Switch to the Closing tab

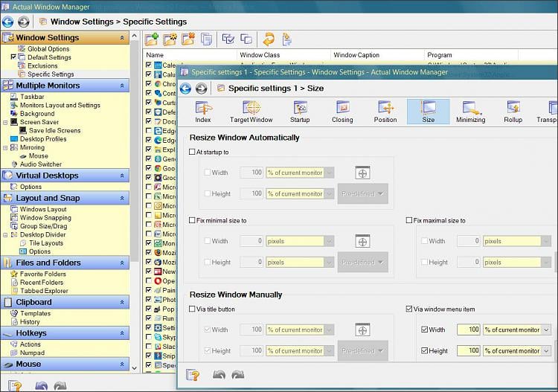342,112
